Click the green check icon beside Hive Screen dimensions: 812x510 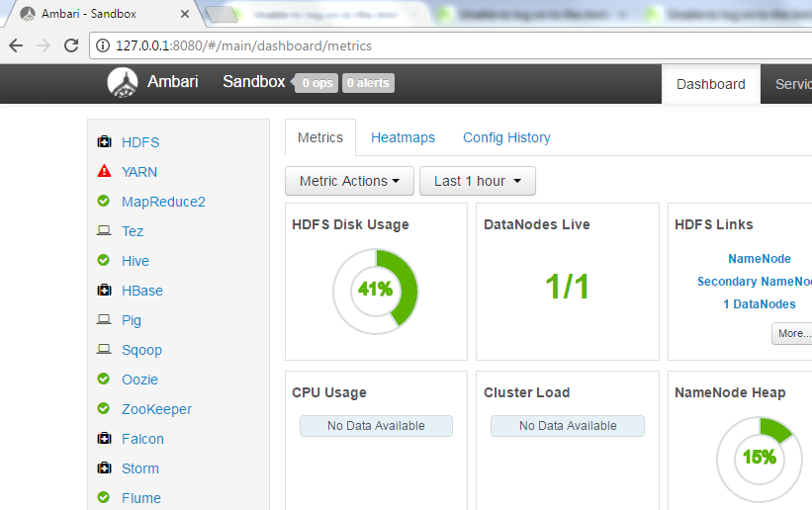tap(104, 260)
